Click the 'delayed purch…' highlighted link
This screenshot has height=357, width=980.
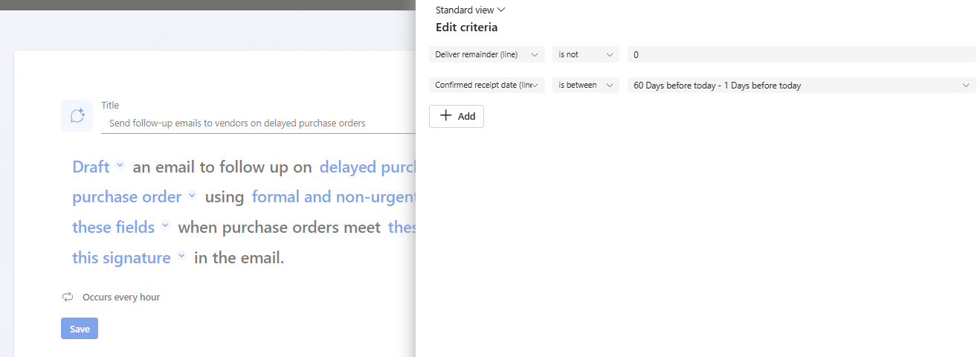pos(367,167)
